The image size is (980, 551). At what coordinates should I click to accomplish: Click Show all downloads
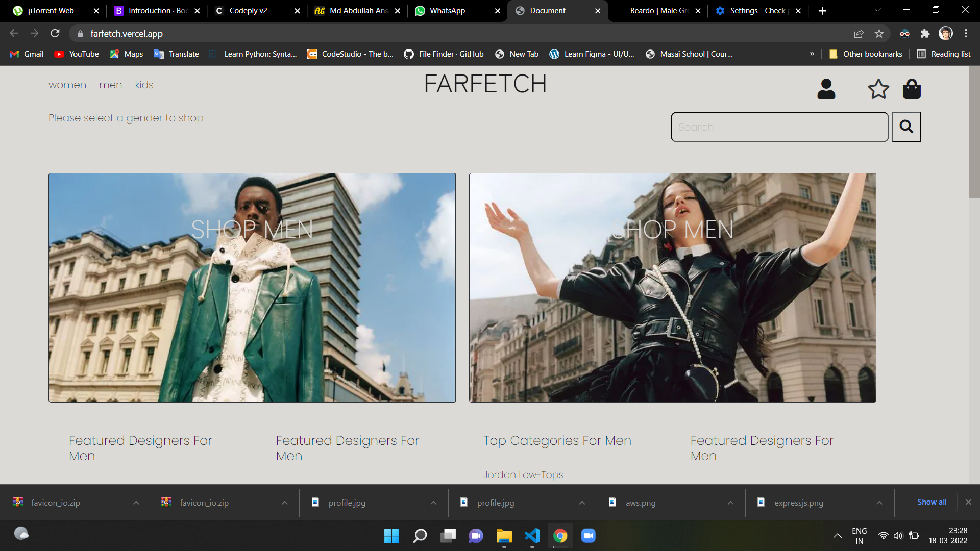[932, 502]
